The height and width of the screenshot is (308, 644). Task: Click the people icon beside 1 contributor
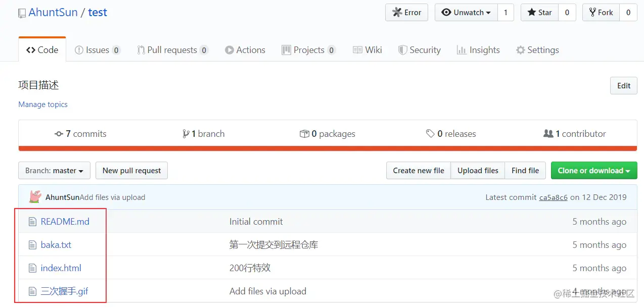tap(548, 134)
